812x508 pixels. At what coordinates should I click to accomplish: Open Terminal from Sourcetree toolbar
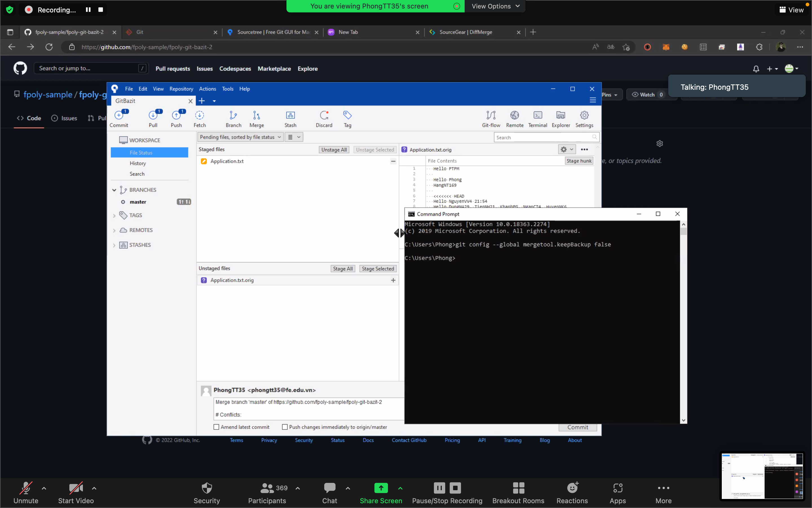pos(538,119)
